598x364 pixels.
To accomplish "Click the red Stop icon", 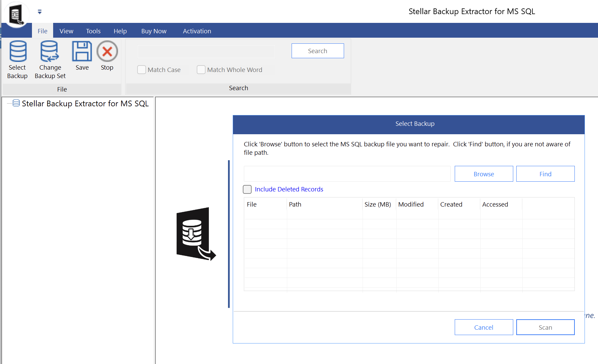I will [107, 51].
